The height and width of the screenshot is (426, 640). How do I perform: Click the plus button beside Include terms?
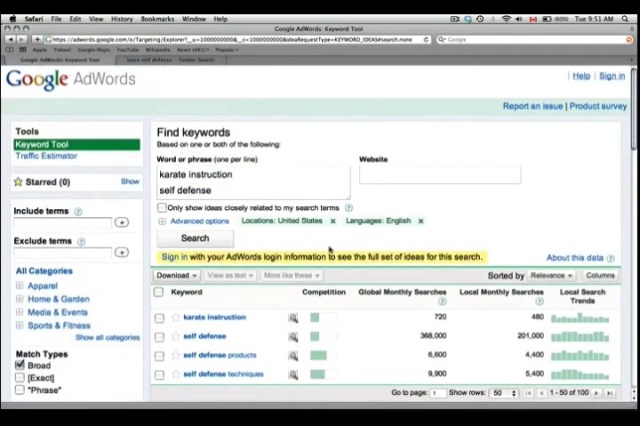tap(122, 222)
